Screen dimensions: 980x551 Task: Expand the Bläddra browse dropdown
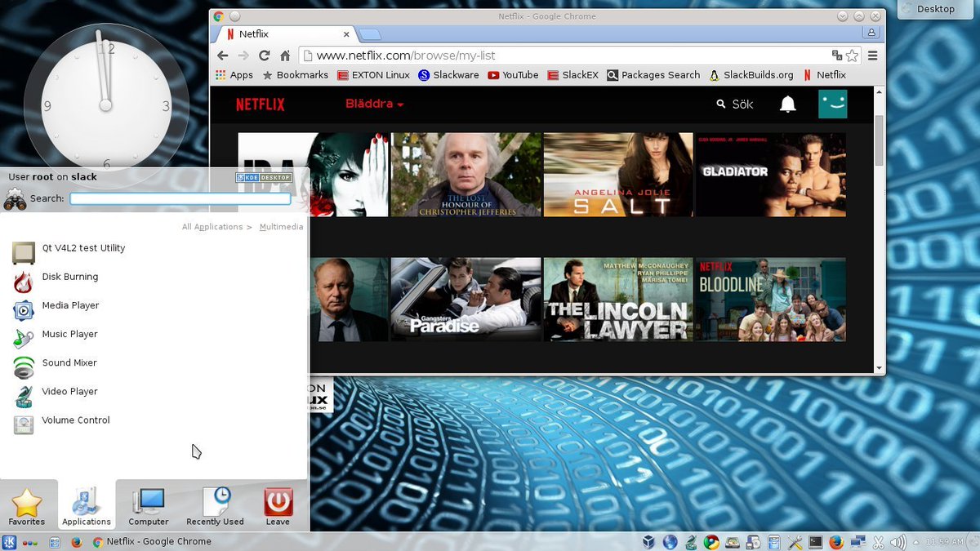point(374,104)
